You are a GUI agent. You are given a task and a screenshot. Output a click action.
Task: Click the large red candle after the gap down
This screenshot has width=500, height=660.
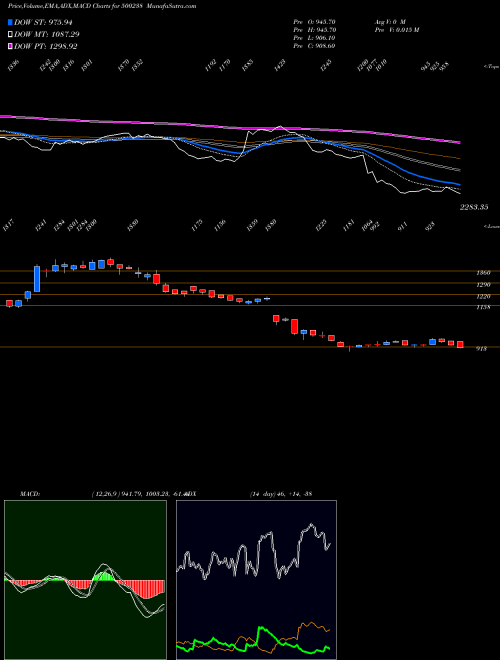295,326
